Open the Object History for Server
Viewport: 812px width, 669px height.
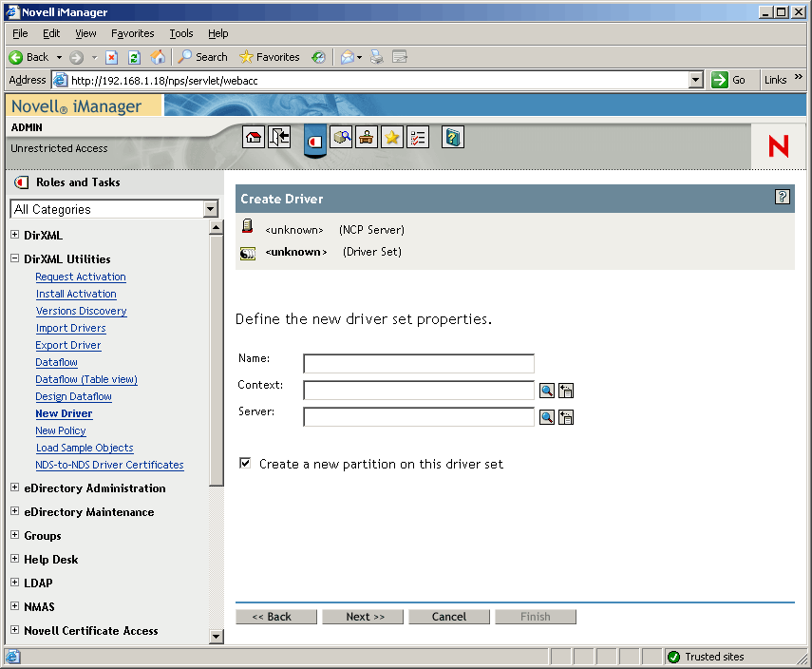click(566, 416)
